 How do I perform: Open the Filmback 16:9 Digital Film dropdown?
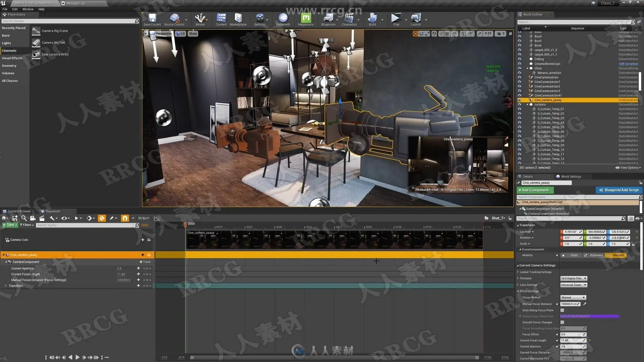574,279
